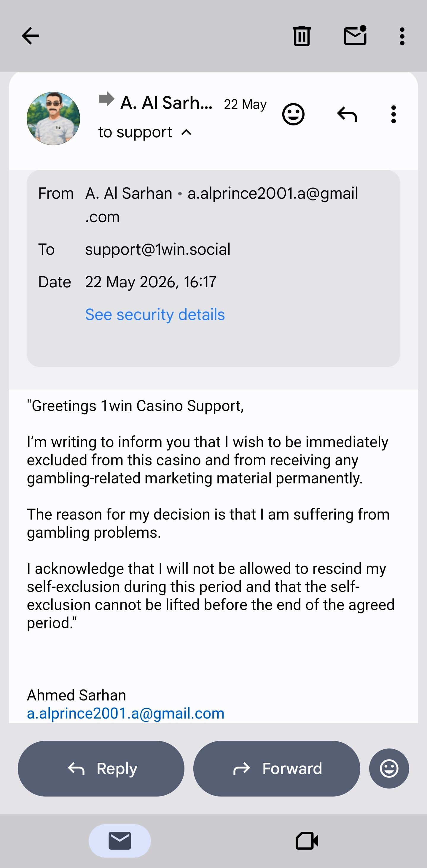Open a.alprince2001.a@gmail.com signature link
427x868 pixels.
coord(126,713)
